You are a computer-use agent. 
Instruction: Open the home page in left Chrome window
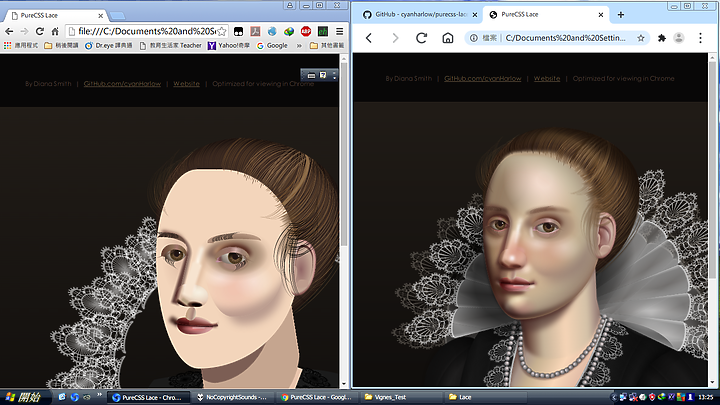[x=55, y=31]
